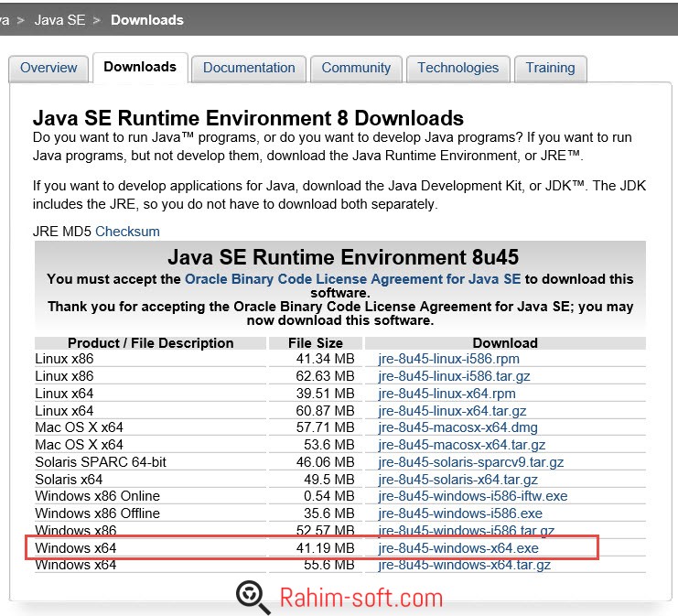Click the Java SE Runtime Environment 8 Downloads heading
678x616 pixels.
point(248,118)
